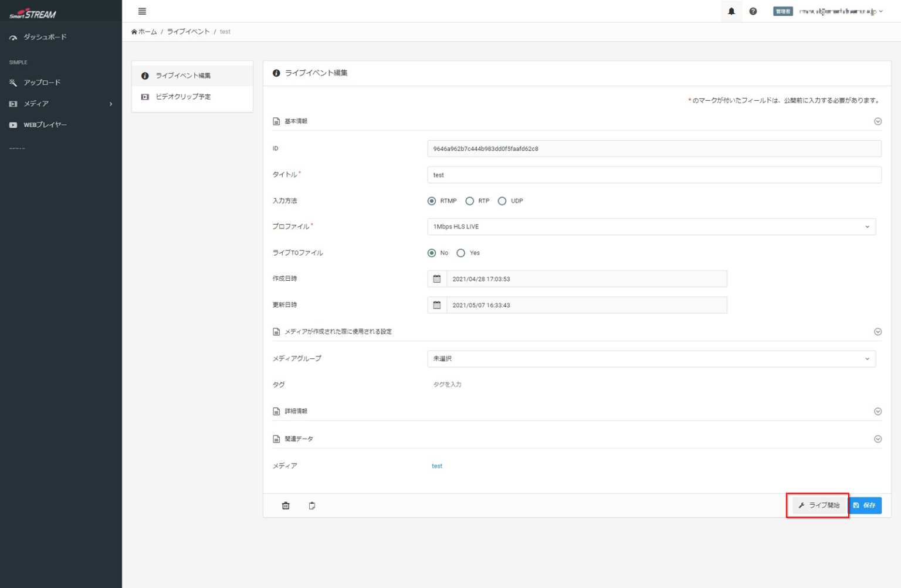Set ライブTOファイル to Yes
The image size is (901, 588).
click(x=461, y=253)
